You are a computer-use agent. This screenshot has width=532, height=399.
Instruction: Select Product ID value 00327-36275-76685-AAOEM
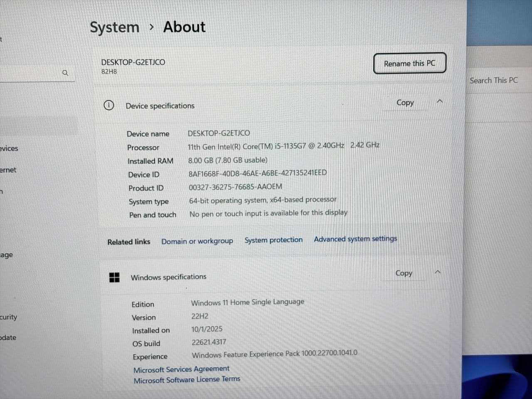235,187
